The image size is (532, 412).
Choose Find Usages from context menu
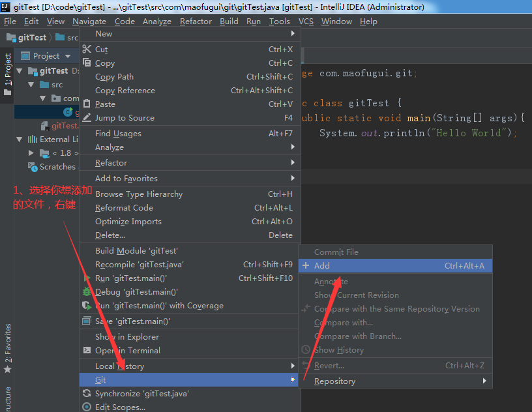click(190, 134)
